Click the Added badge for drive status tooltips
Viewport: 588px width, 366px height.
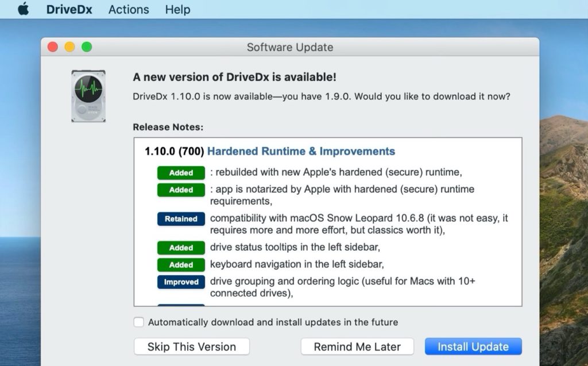181,248
